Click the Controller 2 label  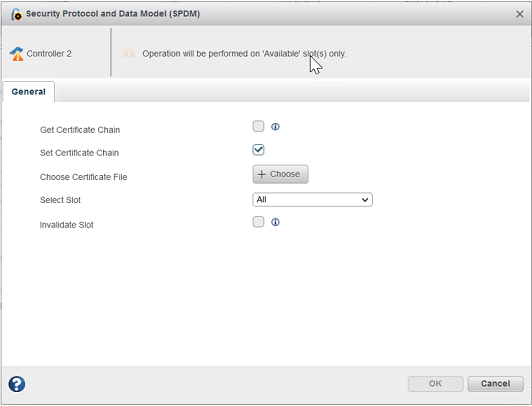[49, 54]
